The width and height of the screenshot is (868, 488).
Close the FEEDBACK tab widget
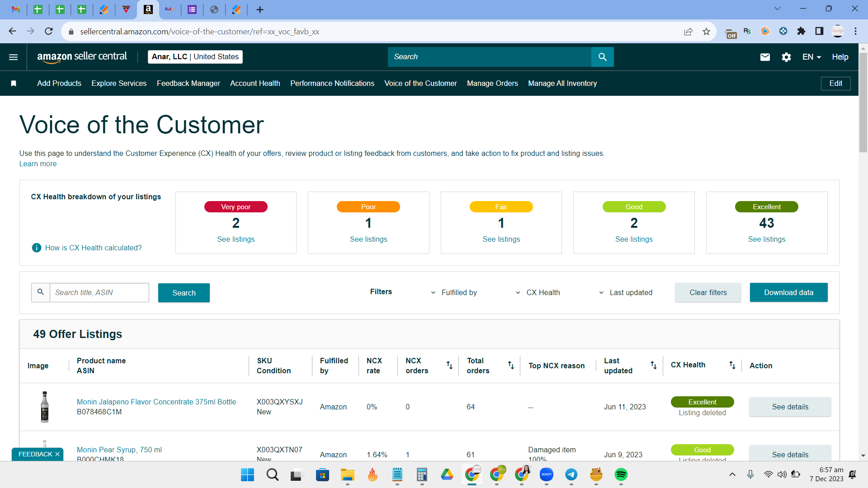57,455
